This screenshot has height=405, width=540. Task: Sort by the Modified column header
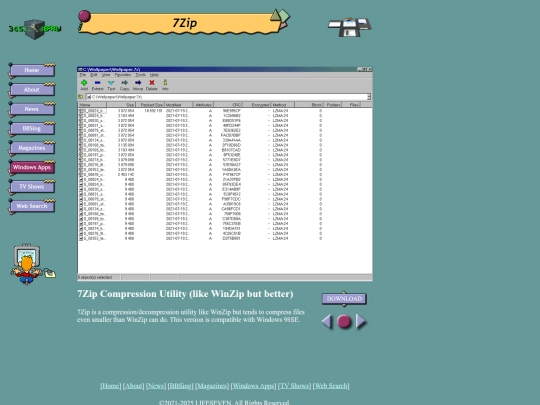tap(178, 105)
